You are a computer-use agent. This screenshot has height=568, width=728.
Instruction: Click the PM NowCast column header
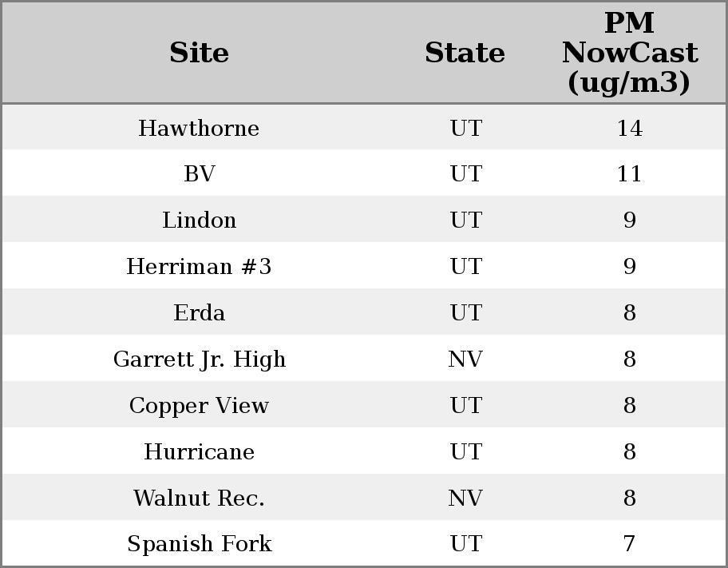[629, 53]
